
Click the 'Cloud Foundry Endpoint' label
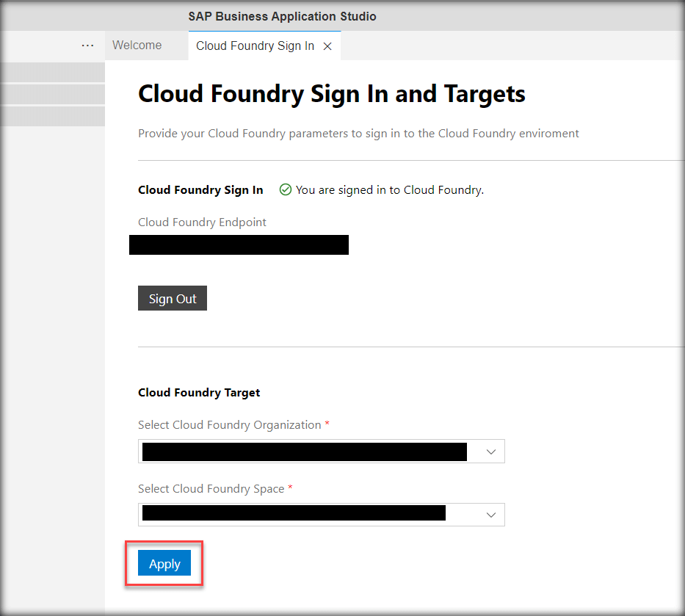point(202,222)
